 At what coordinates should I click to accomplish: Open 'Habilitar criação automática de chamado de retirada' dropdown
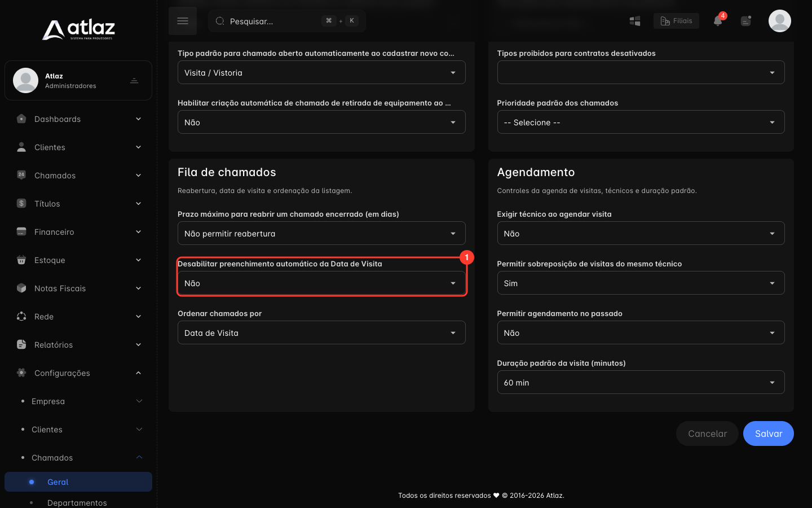[321, 122]
